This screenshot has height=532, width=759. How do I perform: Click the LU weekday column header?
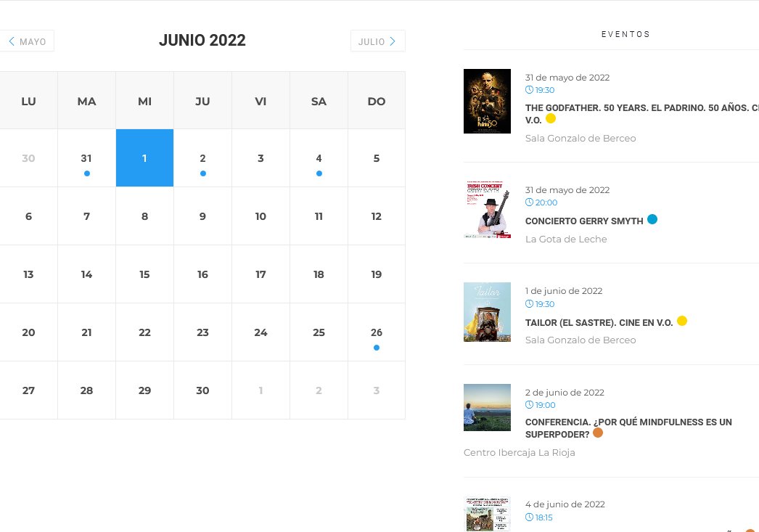(x=28, y=101)
